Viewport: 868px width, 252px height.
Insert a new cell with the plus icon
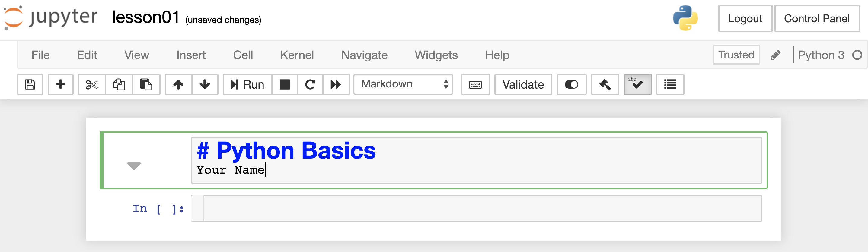pyautogui.click(x=61, y=84)
